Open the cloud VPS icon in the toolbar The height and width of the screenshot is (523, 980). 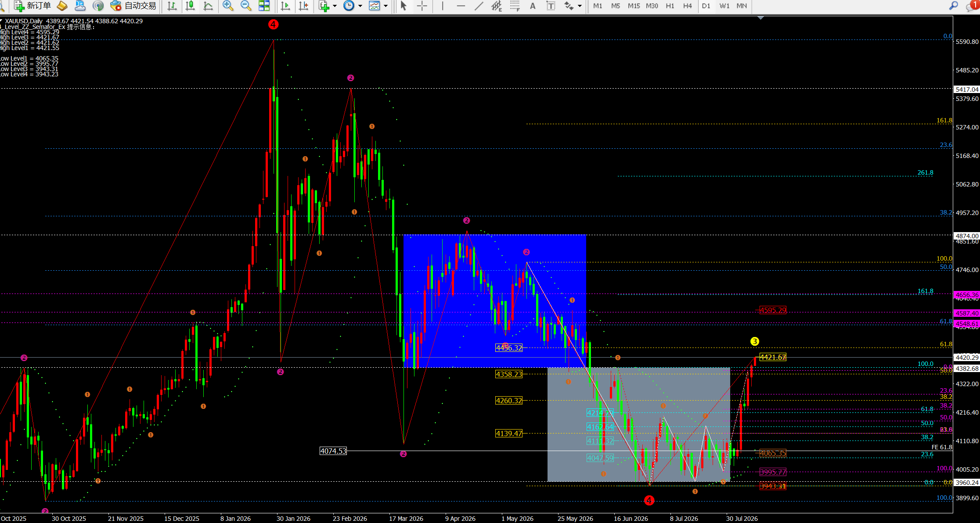(x=80, y=6)
